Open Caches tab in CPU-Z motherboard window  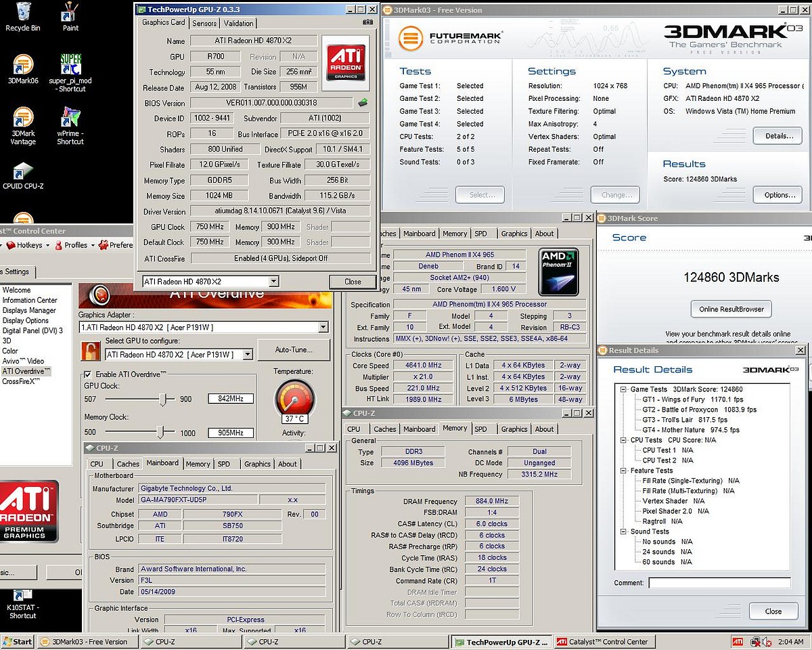(128, 464)
